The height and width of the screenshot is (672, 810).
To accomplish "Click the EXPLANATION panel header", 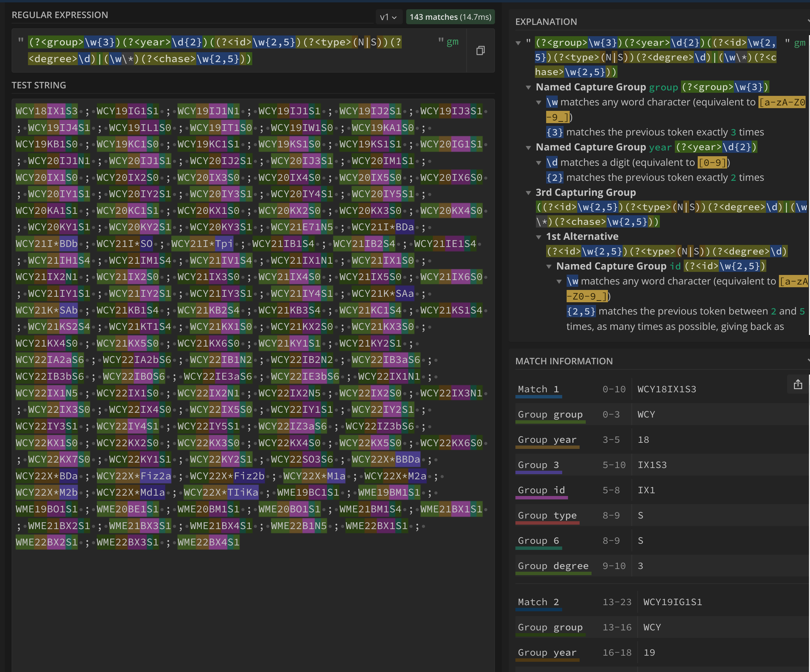I will pyautogui.click(x=546, y=21).
